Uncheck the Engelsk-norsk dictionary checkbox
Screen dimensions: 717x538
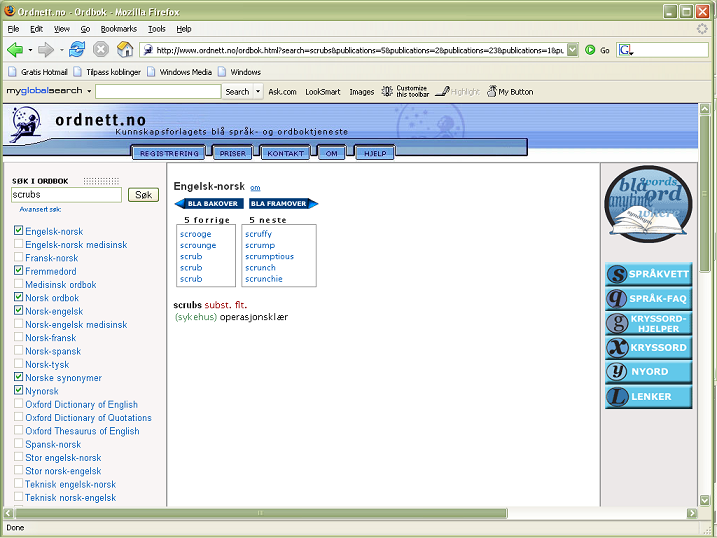(18, 231)
